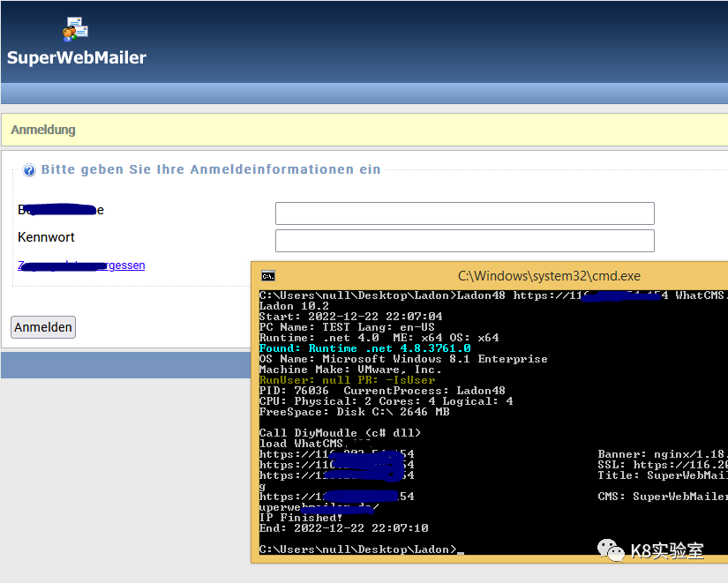
Task: Click 'FreeSpace: Disk C:\ 2646 MB' line
Action: point(354,412)
